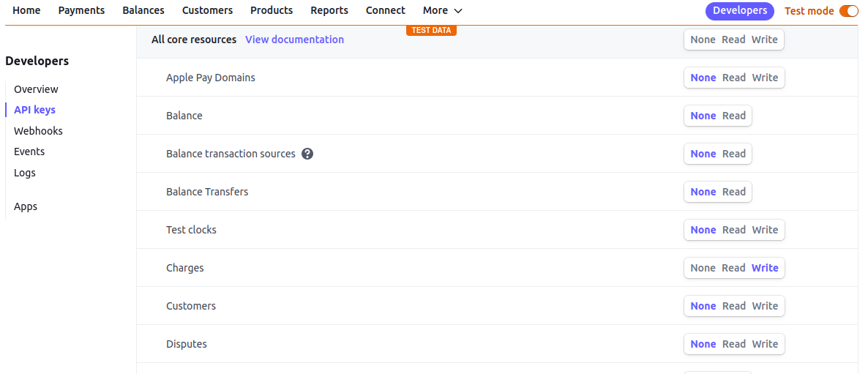Select API keys in the sidebar
The height and width of the screenshot is (374, 868).
point(35,110)
